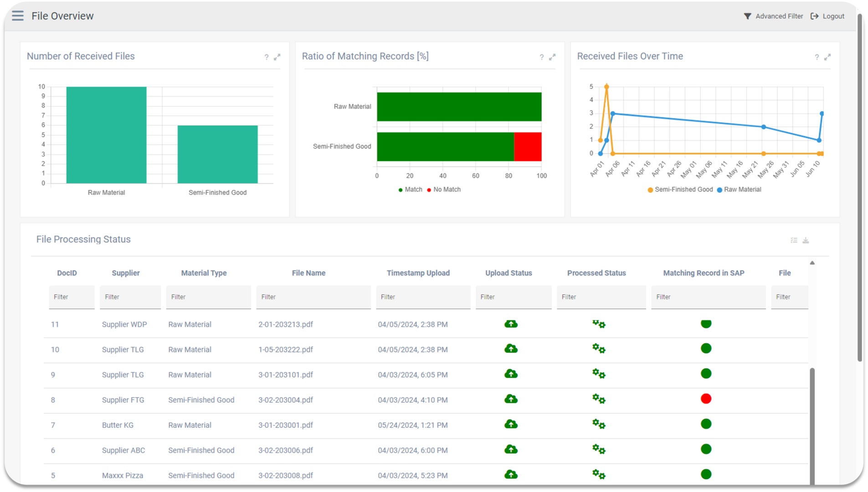Image resolution: width=868 pixels, height=492 pixels.
Task: Click the Advanced Filter funnel icon
Action: pyautogui.click(x=747, y=16)
